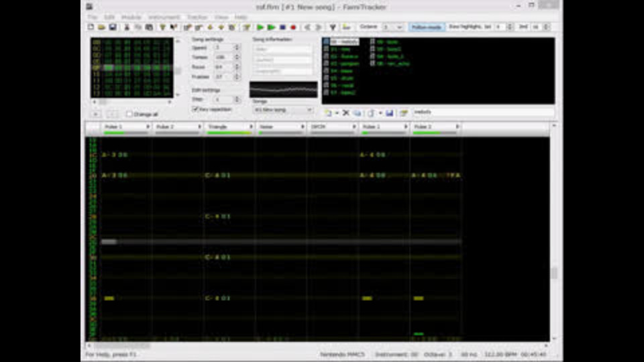Adjust the Rows stepper arrows
The image size is (644, 362).
click(237, 67)
